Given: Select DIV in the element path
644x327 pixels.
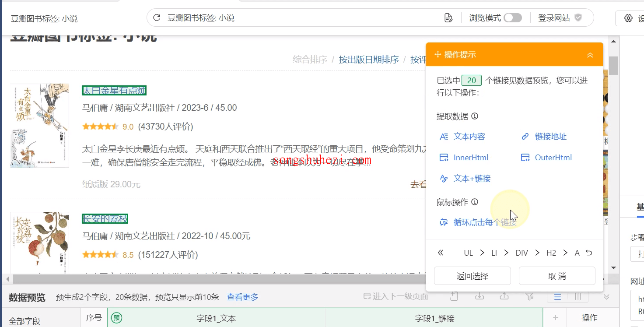Looking at the screenshot, I should click(522, 253).
